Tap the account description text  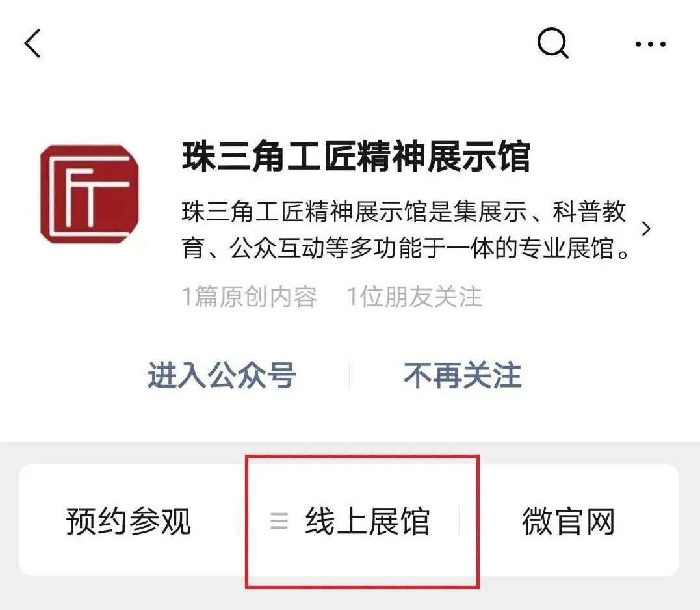pos(406,230)
